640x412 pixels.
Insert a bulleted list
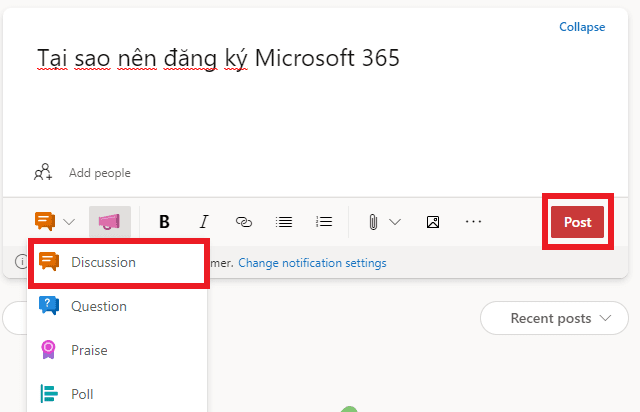284,222
